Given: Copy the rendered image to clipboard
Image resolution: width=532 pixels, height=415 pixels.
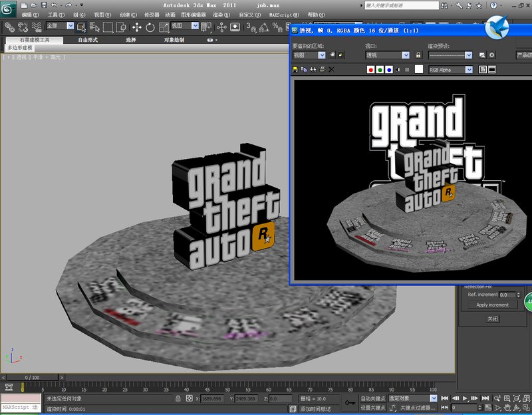Looking at the screenshot, I should [x=304, y=70].
